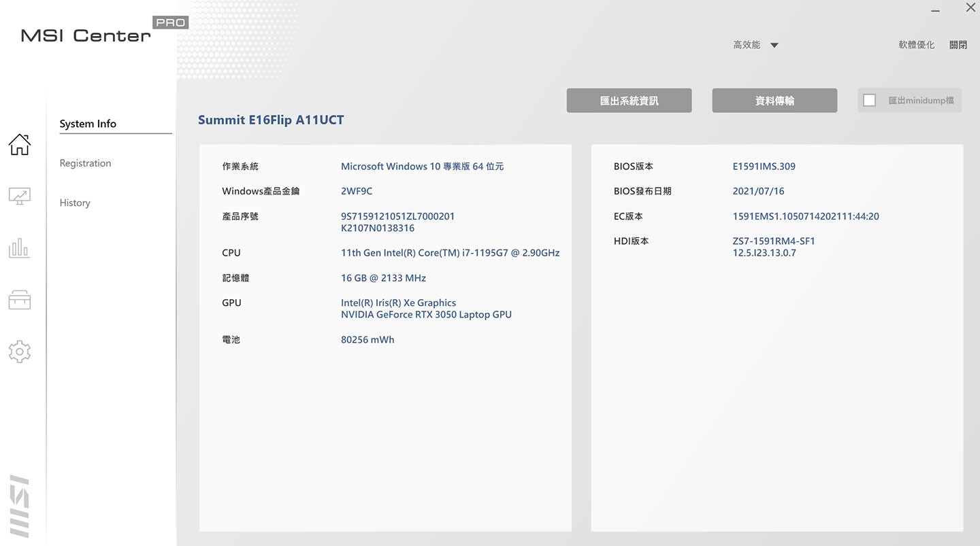The width and height of the screenshot is (980, 546).
Task: Click the HDI版本 label
Action: pos(631,241)
